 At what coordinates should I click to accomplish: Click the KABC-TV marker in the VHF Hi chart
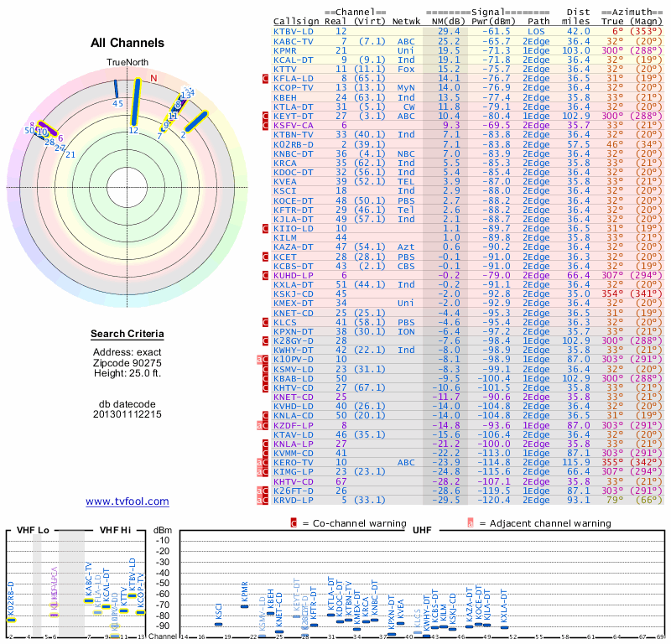tap(89, 600)
